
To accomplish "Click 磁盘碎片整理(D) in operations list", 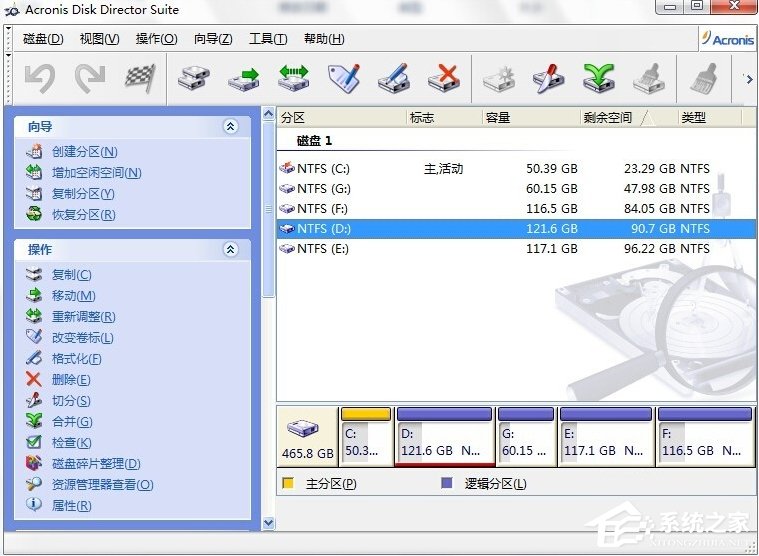I will (95, 464).
